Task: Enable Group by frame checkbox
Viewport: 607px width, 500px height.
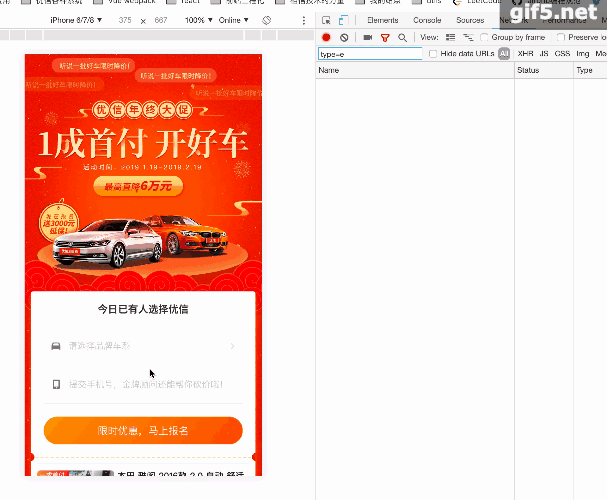Action: click(484, 37)
